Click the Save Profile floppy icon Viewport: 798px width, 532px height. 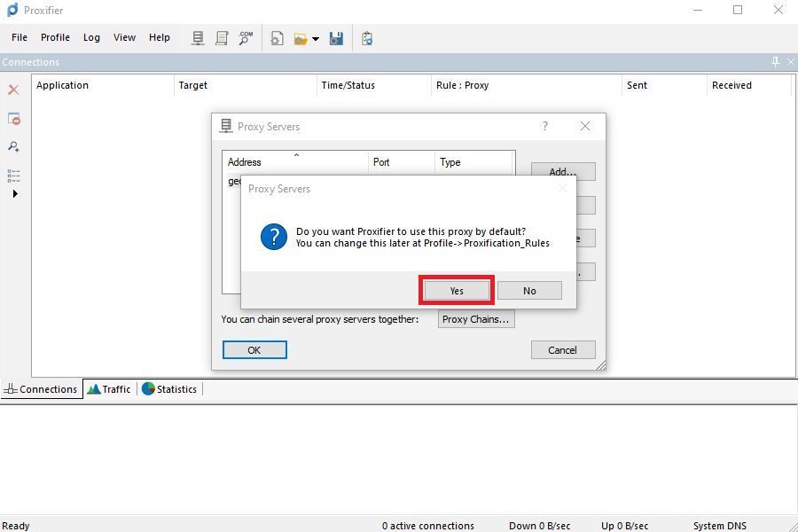pos(336,38)
